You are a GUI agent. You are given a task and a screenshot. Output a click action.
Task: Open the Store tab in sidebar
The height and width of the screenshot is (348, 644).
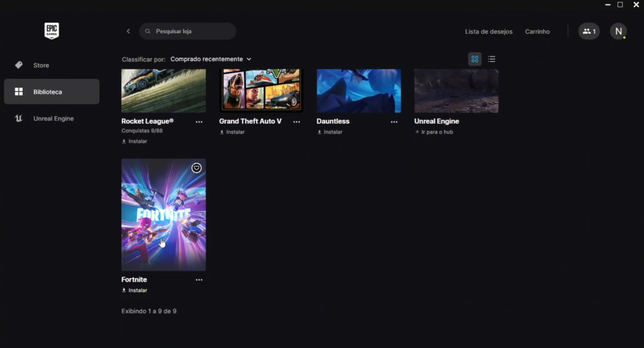[41, 65]
